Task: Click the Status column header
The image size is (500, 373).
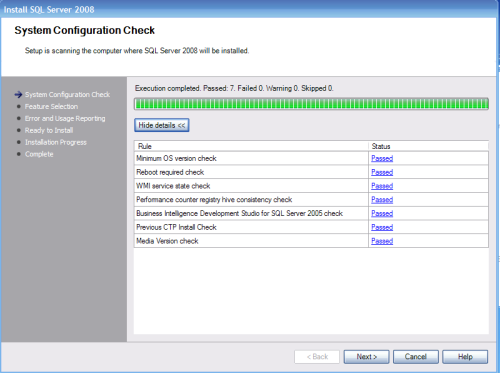Action: coord(428,146)
